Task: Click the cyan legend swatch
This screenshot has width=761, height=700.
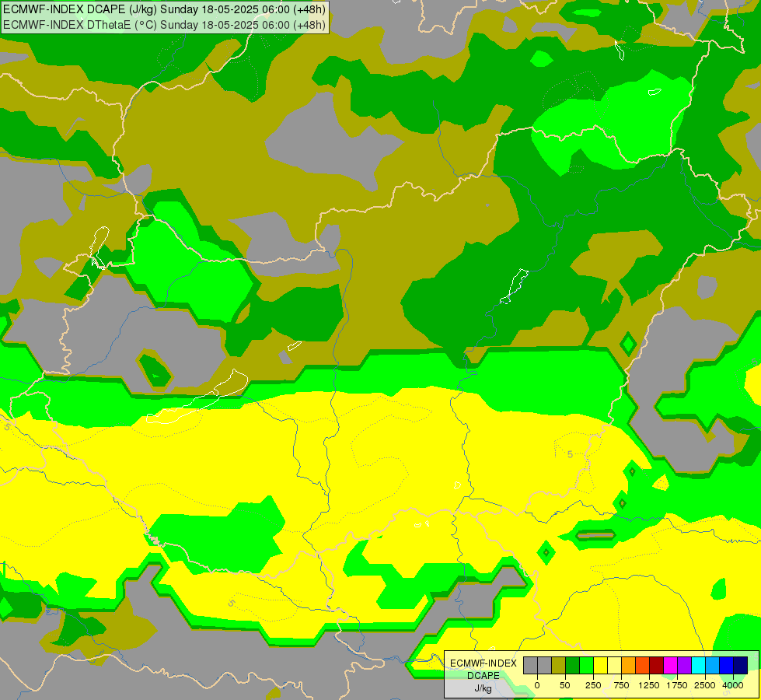Action: click(698, 665)
